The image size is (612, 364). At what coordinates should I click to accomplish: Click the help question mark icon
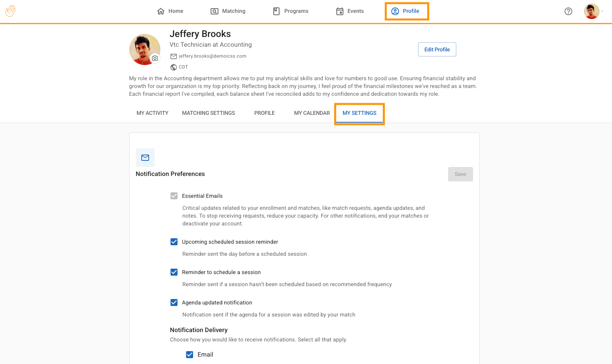point(568,11)
